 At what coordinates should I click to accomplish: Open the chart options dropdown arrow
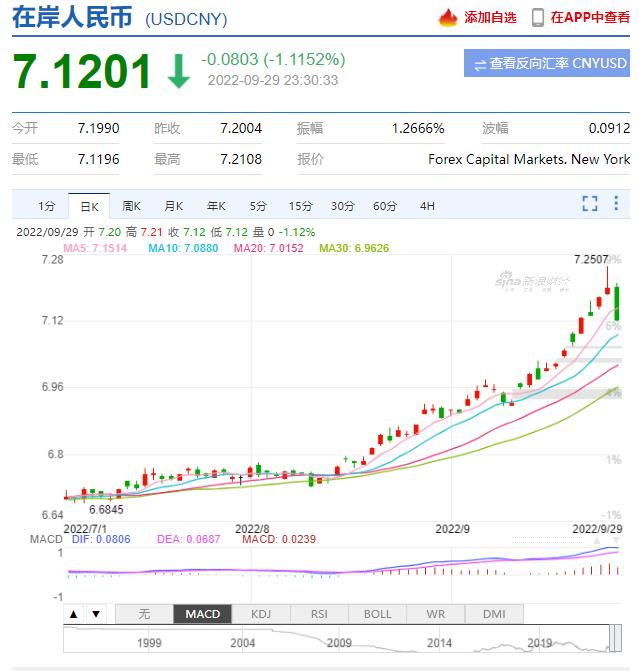(618, 204)
